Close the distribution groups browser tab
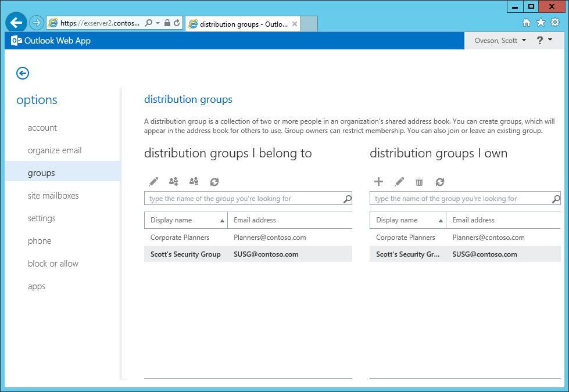The image size is (569, 392). tap(295, 24)
